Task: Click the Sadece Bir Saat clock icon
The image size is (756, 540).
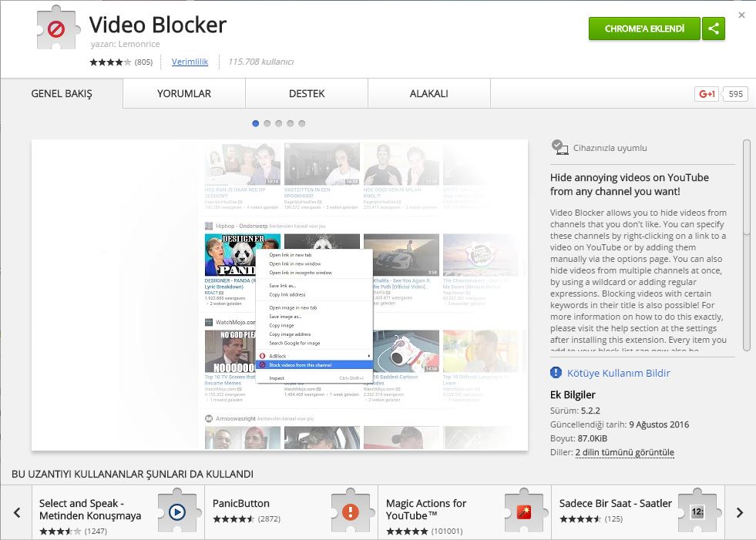Action: click(697, 511)
